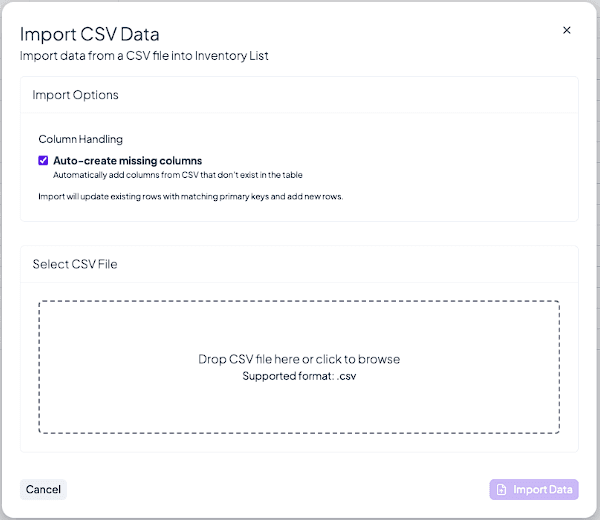
Task: Click the Import Data button
Action: pyautogui.click(x=534, y=490)
